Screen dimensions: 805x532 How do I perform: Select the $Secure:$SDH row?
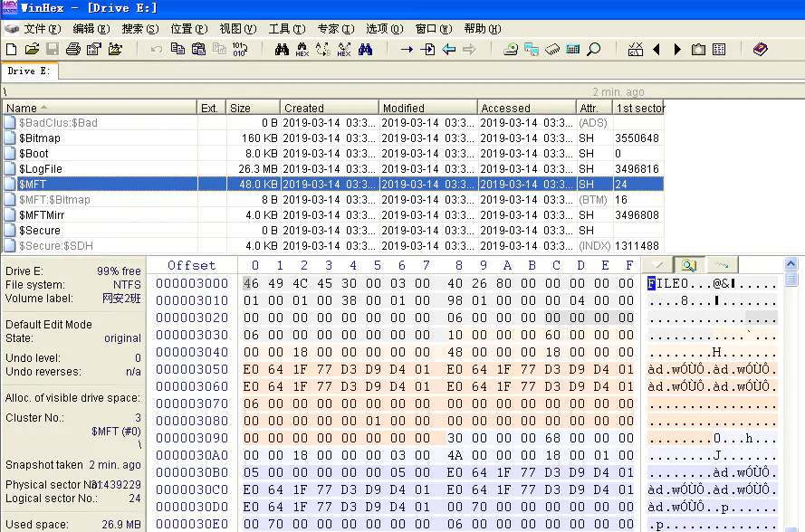tap(333, 246)
